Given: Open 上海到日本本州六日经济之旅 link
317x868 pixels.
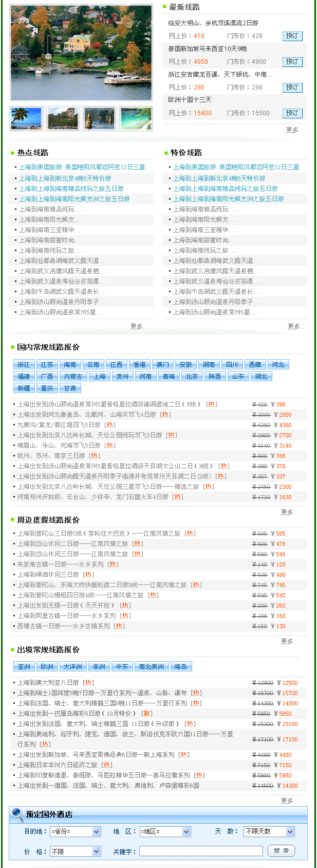Looking at the screenshot, I should [x=58, y=765].
